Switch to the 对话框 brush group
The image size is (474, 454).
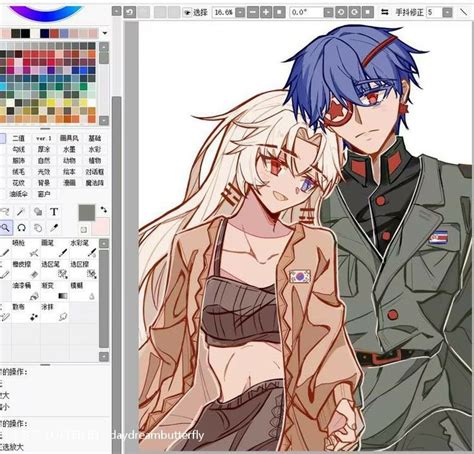pyautogui.click(x=95, y=172)
